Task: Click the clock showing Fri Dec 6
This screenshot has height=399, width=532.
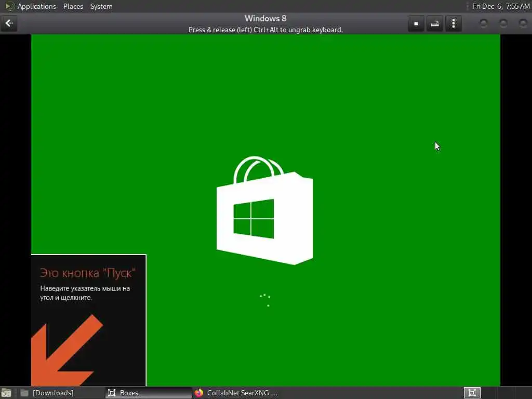Action: coord(500,6)
